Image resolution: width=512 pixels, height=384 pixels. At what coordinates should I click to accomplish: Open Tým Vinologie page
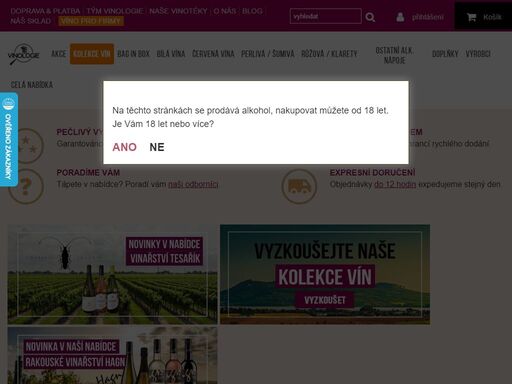point(115,11)
